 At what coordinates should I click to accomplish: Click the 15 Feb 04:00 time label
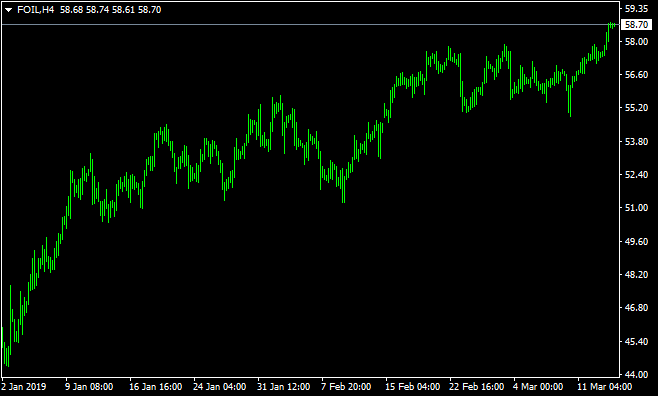point(413,386)
